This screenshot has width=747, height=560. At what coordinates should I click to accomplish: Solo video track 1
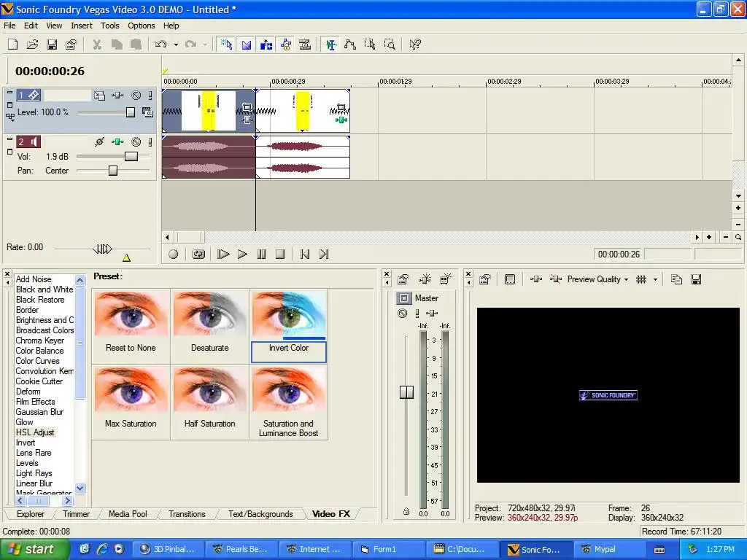coord(150,96)
